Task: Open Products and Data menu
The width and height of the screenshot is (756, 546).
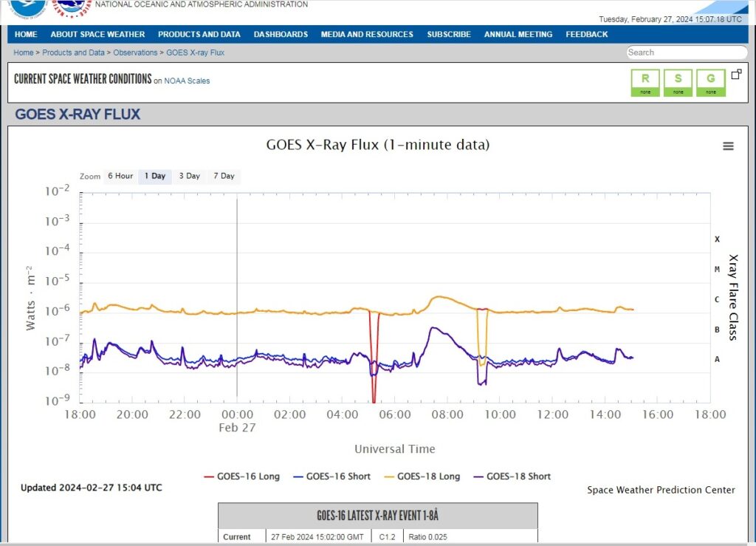Action: tap(199, 34)
